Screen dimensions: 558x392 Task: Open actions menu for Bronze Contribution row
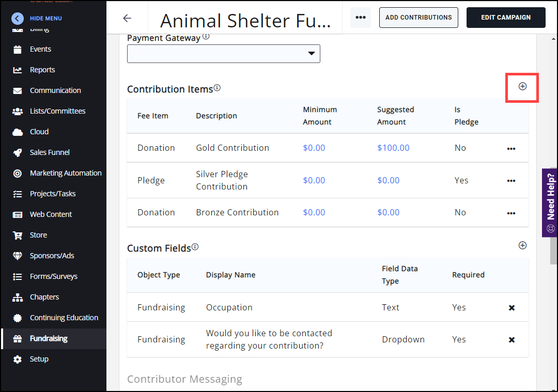tap(511, 213)
